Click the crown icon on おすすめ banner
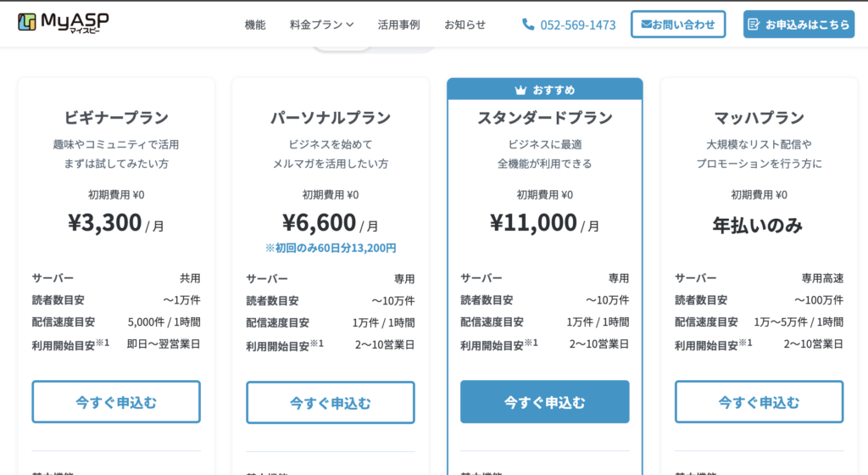868x475 pixels. (x=520, y=90)
